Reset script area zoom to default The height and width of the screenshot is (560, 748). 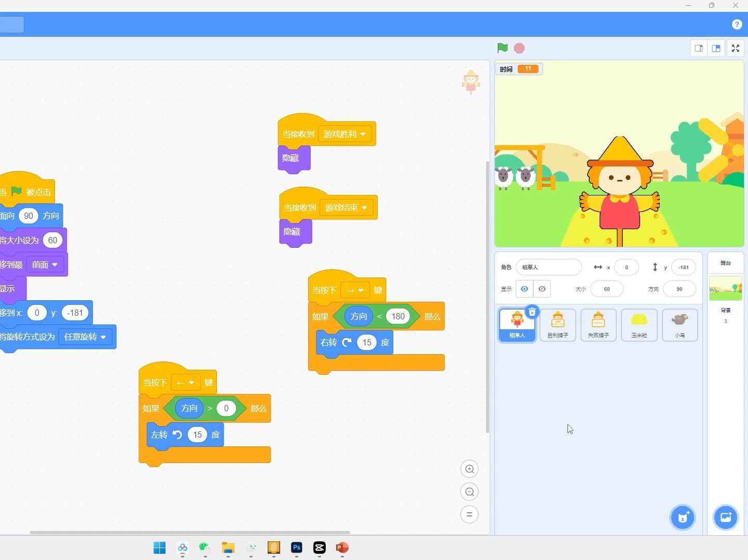point(469,514)
